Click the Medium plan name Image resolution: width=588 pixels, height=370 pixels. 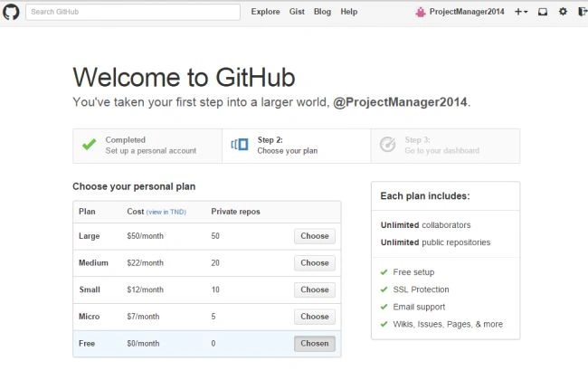tap(93, 262)
